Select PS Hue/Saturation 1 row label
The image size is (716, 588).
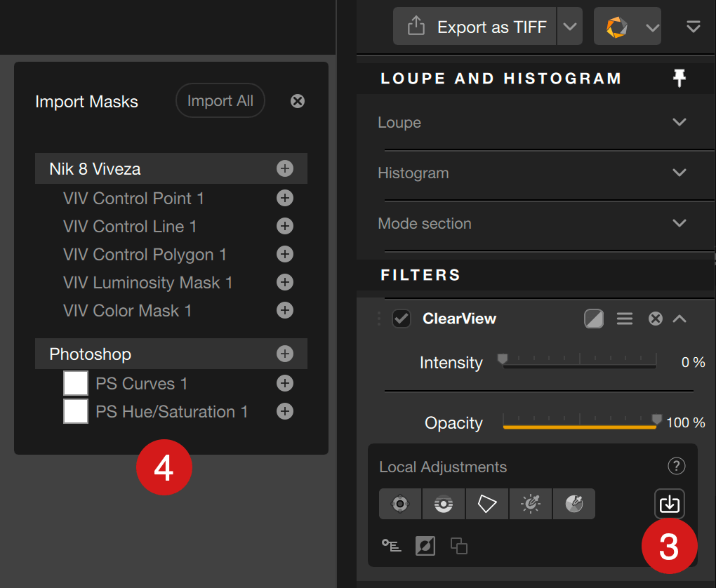point(172,412)
